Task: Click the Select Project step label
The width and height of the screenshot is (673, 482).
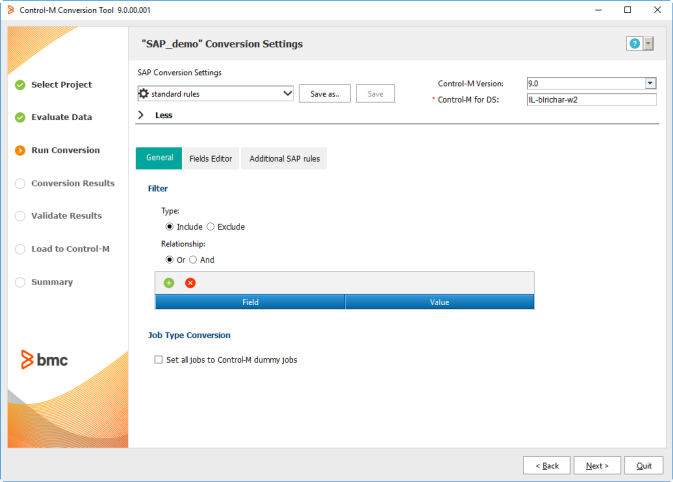Action: click(x=61, y=85)
